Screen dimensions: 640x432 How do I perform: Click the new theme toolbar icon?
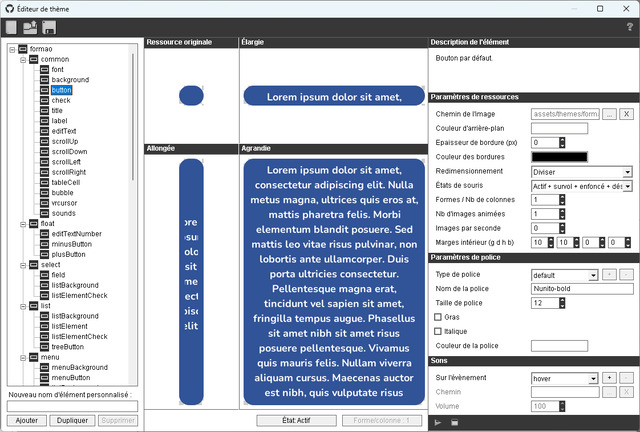tap(11, 27)
